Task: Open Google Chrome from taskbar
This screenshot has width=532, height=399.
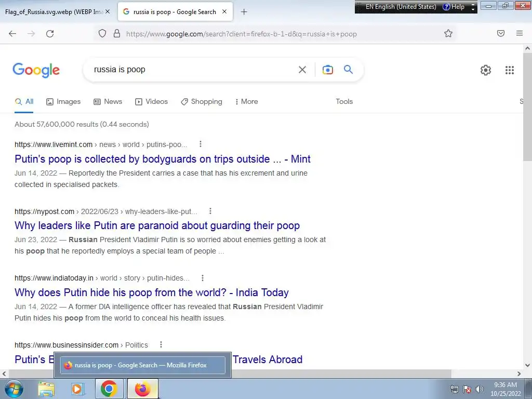Action: point(109,389)
